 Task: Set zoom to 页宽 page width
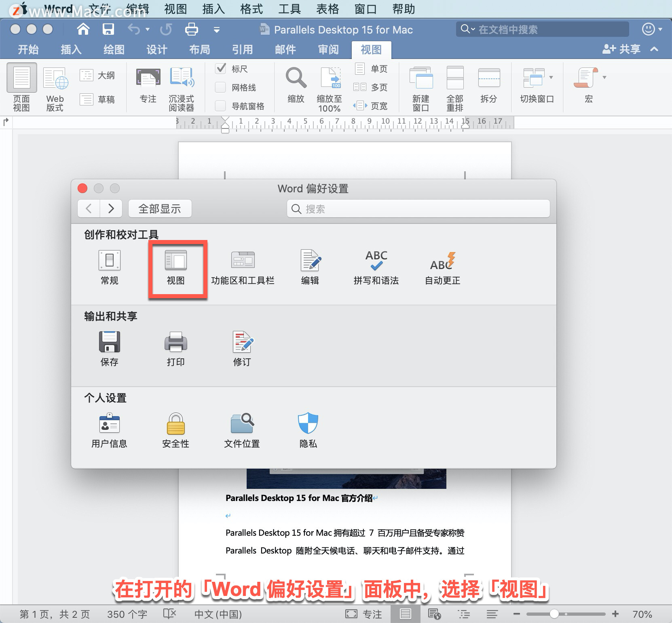[371, 106]
